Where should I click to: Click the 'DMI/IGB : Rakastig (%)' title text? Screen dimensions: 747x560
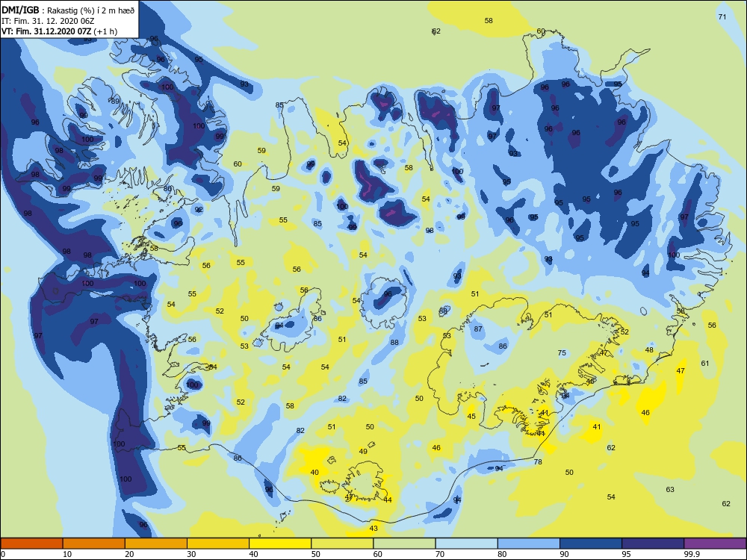[x=68, y=10]
